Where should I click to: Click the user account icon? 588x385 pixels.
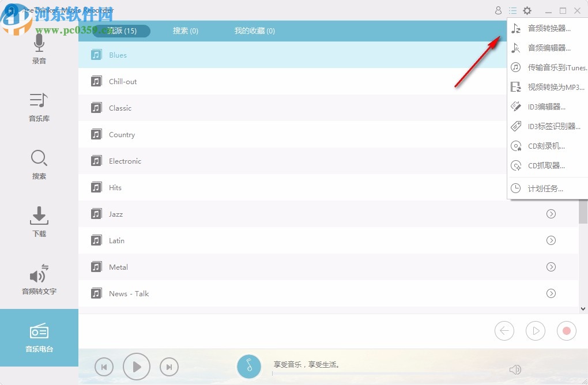point(497,10)
